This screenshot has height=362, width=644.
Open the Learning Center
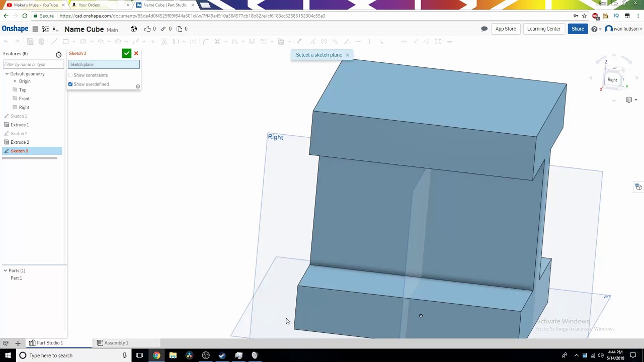point(544,29)
